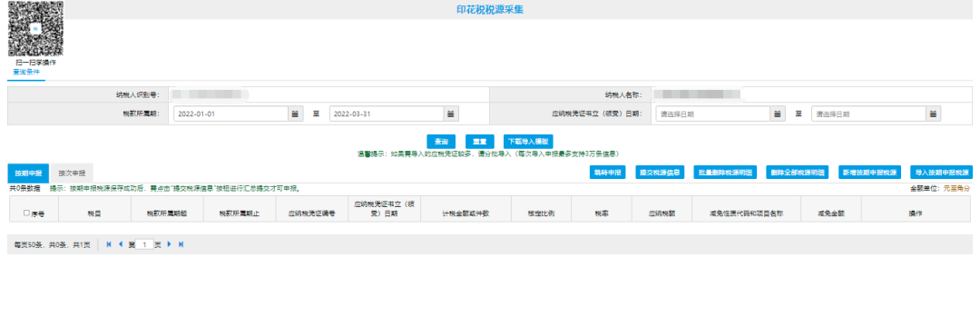This screenshot has height=327, width=980.
Task: Download the import template button
Action: (528, 142)
